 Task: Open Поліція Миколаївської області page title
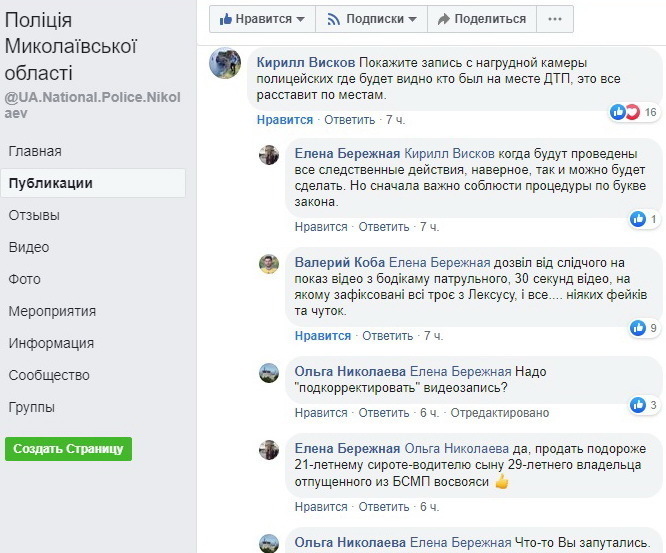(71, 46)
